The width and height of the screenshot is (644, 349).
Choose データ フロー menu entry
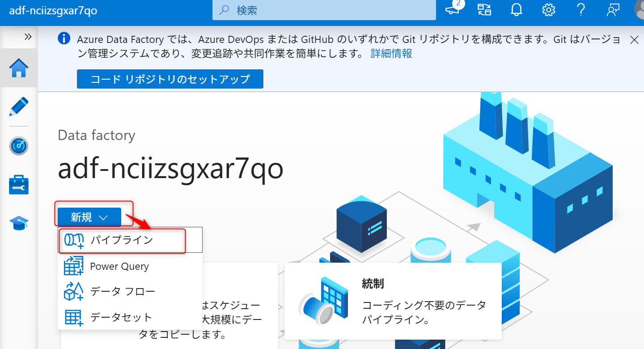(122, 291)
